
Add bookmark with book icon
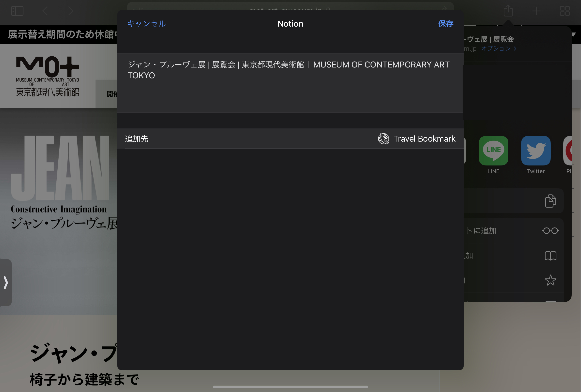coord(550,256)
